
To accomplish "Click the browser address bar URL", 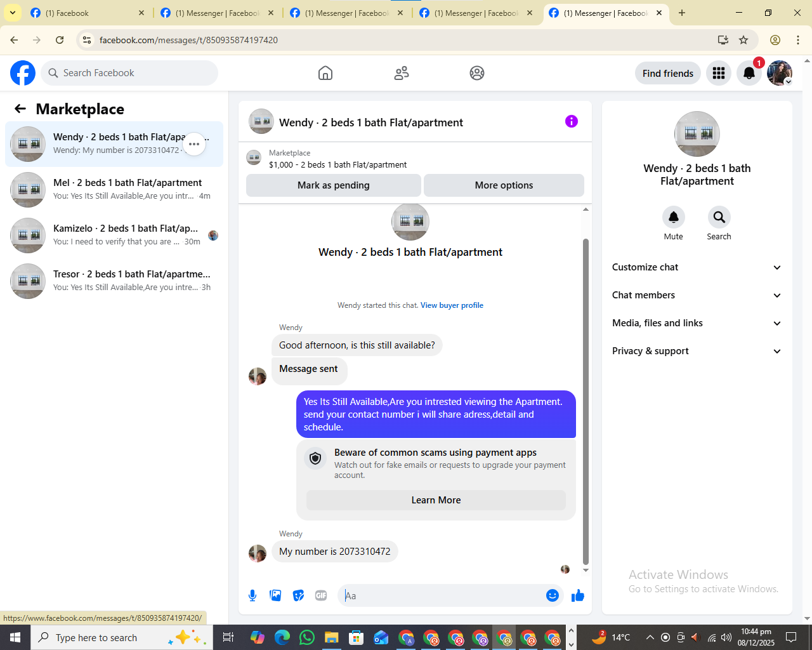I will tap(188, 40).
